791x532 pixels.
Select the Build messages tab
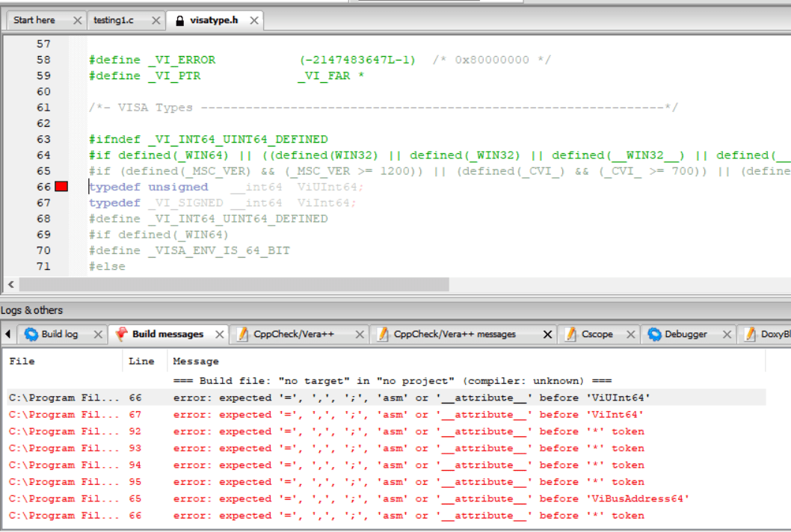point(167,334)
